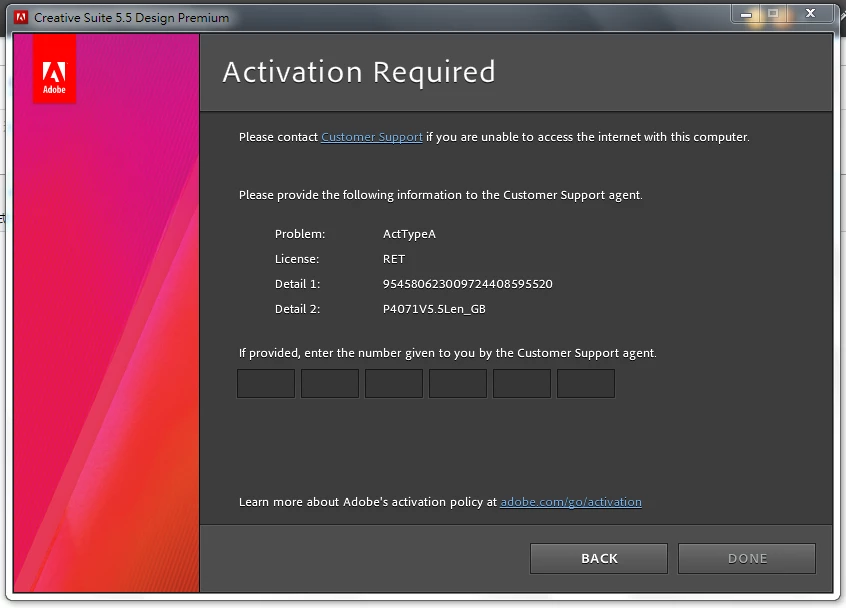Select the Problem value ActTypeA

coord(409,234)
